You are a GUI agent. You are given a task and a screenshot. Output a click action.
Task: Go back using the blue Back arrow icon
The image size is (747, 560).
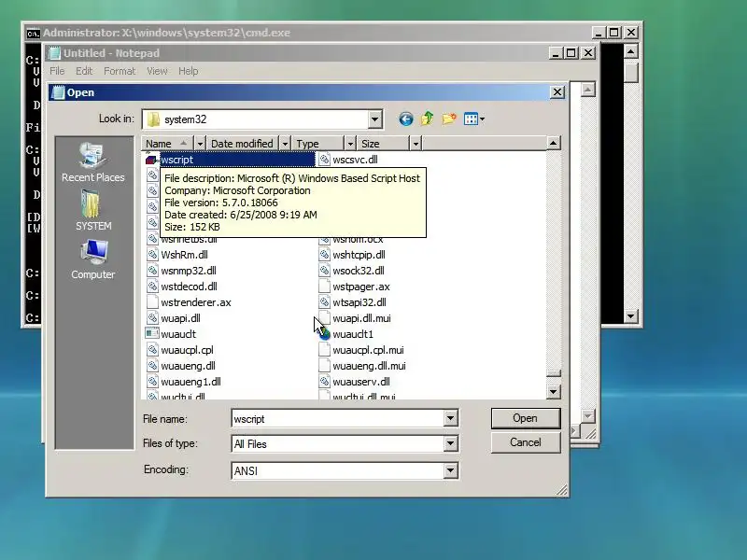[406, 119]
